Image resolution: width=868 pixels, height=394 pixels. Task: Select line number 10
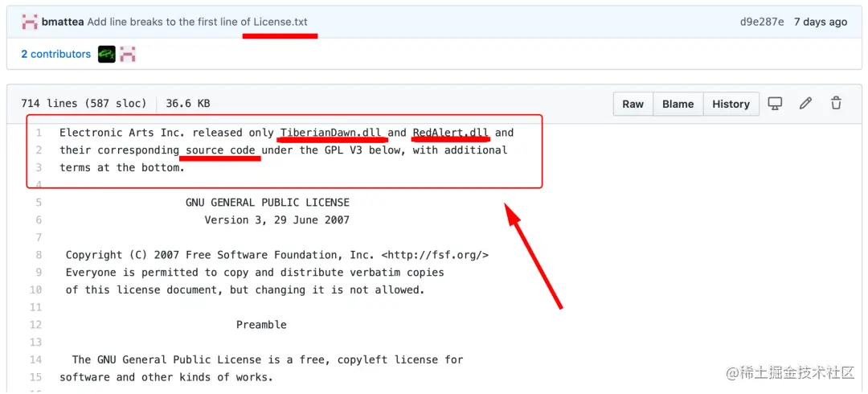(x=36, y=289)
